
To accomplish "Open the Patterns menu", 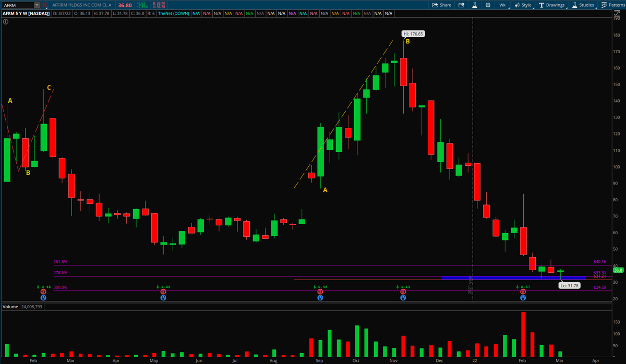I will coord(613,5).
